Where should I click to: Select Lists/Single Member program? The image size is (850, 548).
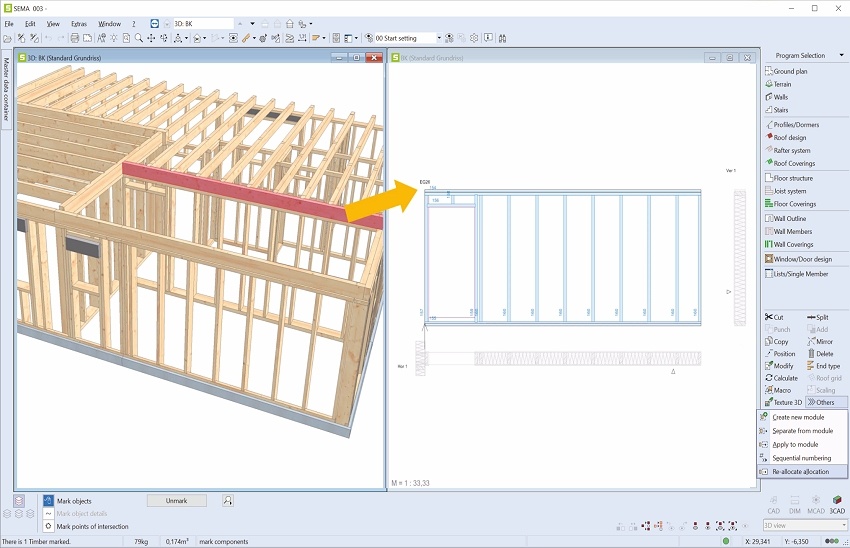(797, 274)
